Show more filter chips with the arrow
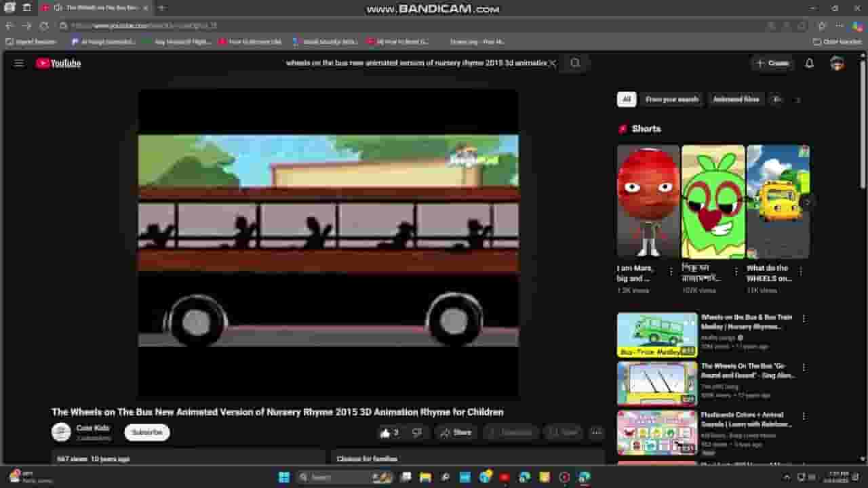 click(x=797, y=100)
